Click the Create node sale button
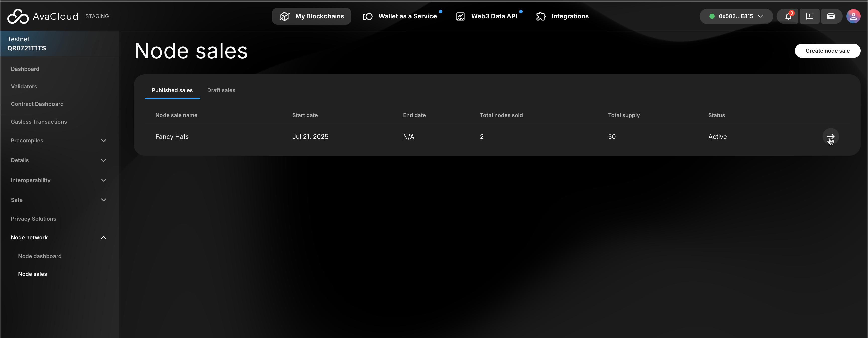The width and height of the screenshot is (868, 338). tap(827, 51)
